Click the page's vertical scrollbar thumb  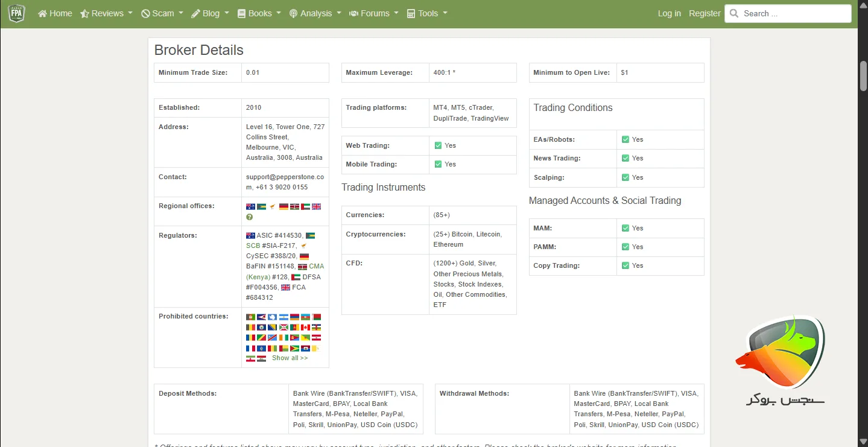coord(863,75)
